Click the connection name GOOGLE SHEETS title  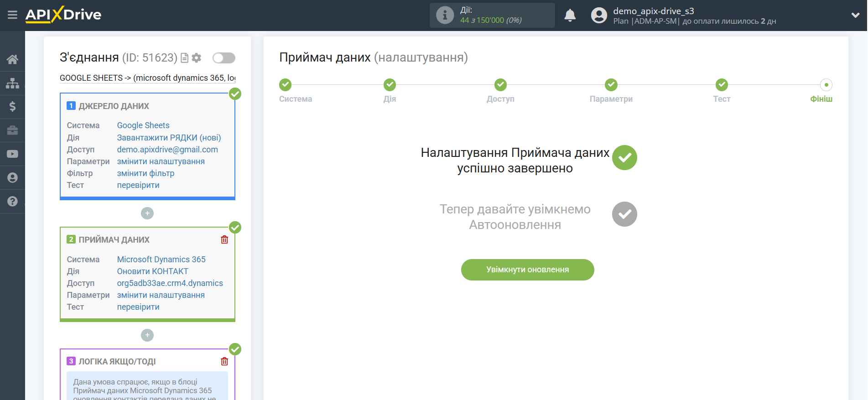[x=148, y=78]
